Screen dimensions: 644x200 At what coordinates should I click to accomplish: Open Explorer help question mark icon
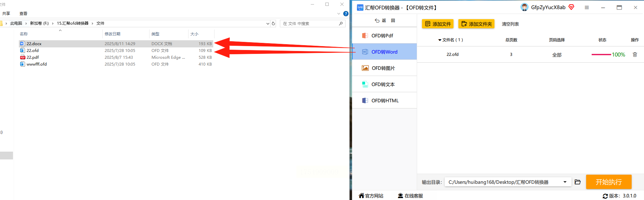click(x=346, y=14)
